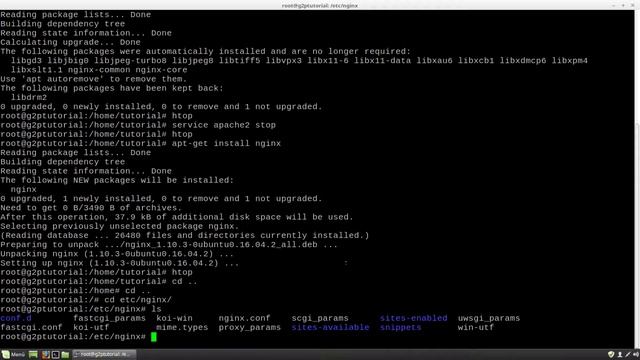Viewport: 640px width, 360px height.
Task: Click the 'win-utf' file name
Action: (476, 327)
